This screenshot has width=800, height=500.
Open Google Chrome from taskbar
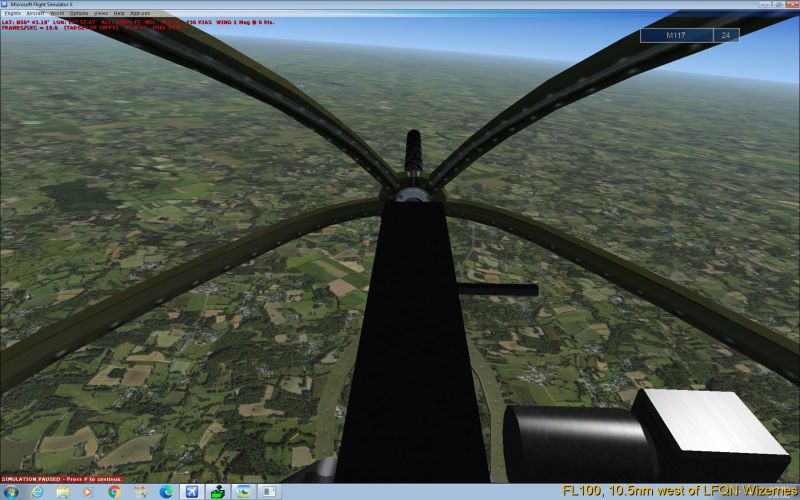tap(114, 492)
